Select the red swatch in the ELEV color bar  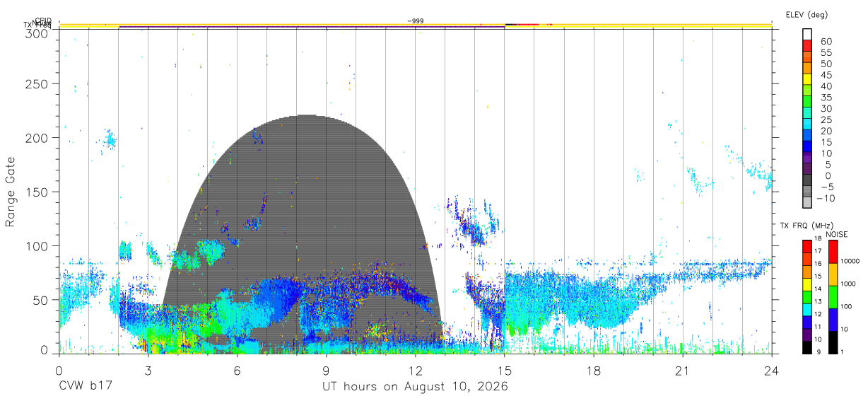(x=807, y=45)
